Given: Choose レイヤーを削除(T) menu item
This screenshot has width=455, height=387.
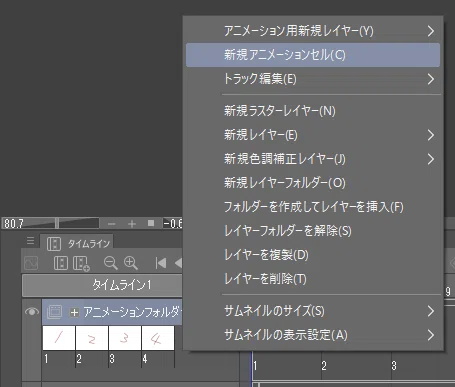Looking at the screenshot, I should (x=313, y=279).
